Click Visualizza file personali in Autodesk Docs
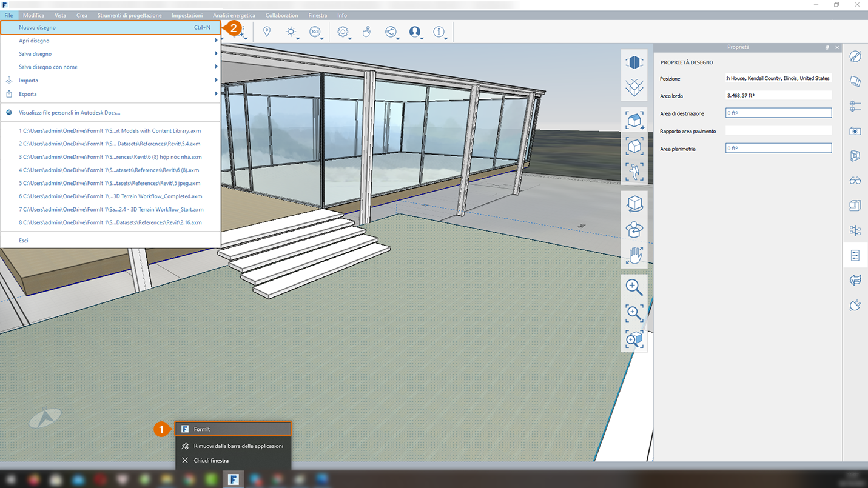This screenshot has height=488, width=868. tap(69, 112)
